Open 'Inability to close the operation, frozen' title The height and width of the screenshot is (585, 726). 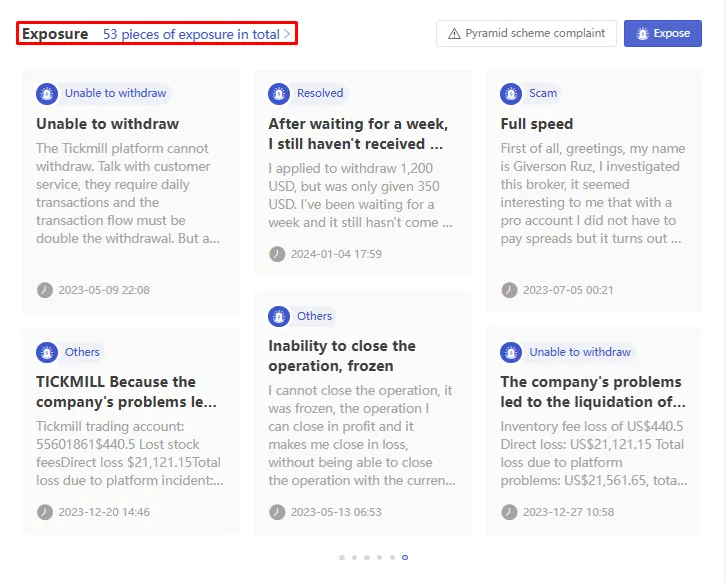coord(342,356)
